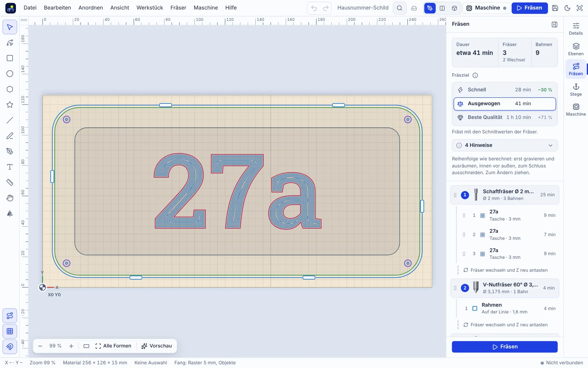Switch to split view mode
Viewport: 588px width, 368px height.
pos(442,8)
